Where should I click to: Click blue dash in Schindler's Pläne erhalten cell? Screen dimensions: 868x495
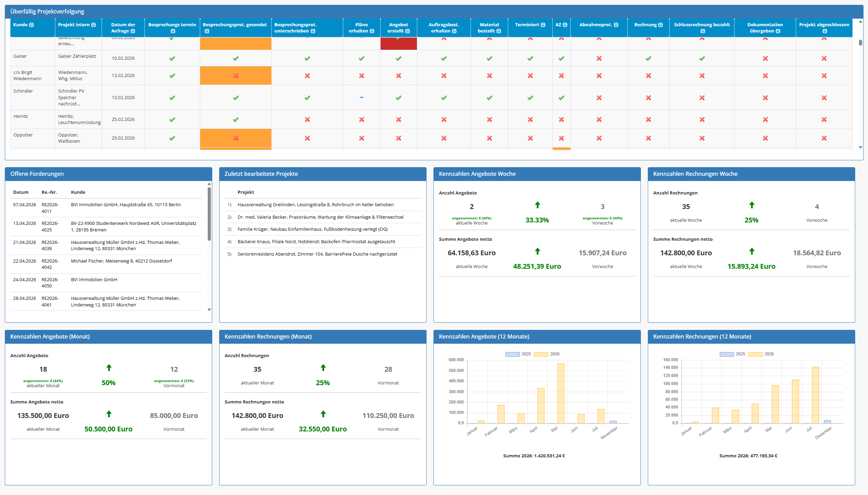pyautogui.click(x=362, y=97)
